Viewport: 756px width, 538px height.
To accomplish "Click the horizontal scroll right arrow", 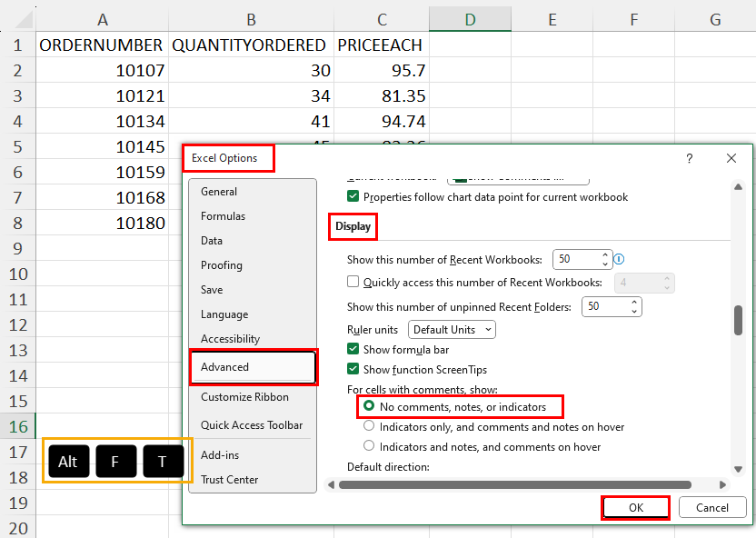I will point(722,484).
